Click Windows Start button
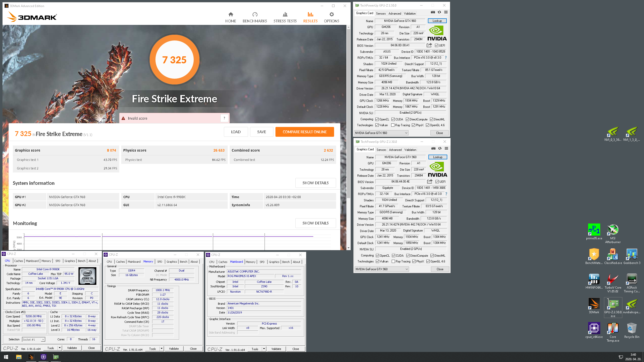This screenshot has height=362, width=644. pos(6,357)
